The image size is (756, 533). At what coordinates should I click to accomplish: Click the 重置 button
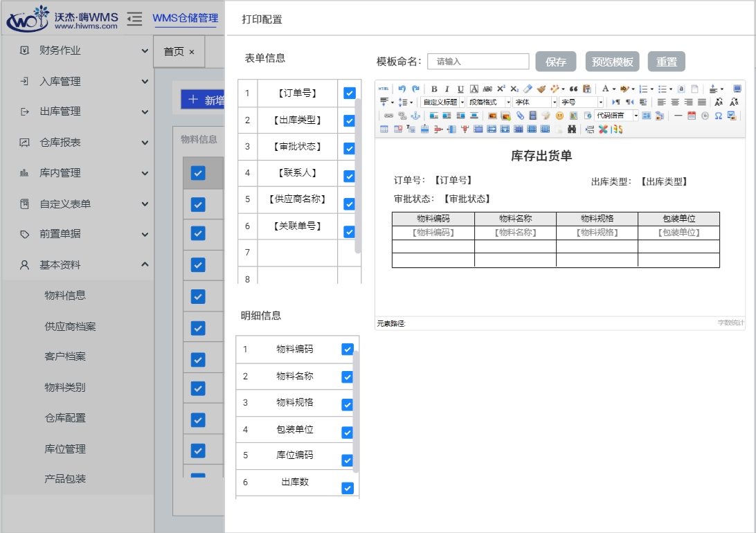tap(666, 62)
